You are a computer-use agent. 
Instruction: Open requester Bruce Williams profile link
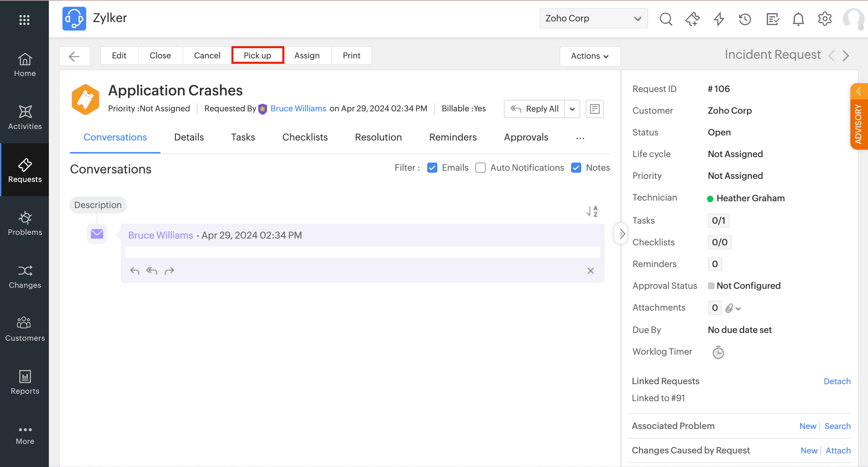(x=298, y=109)
